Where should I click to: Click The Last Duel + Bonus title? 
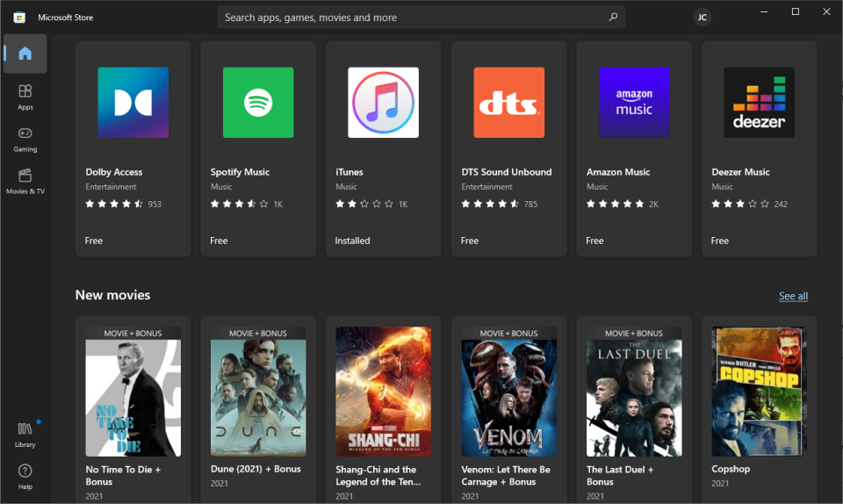point(620,476)
